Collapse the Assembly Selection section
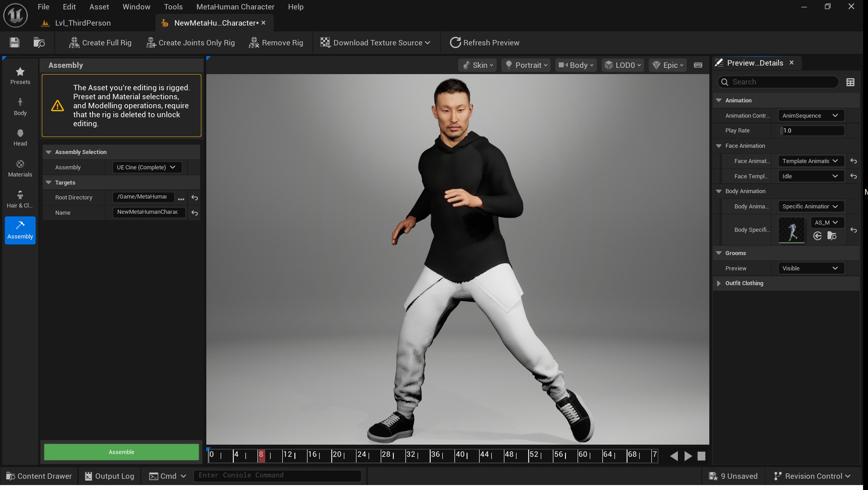 (x=49, y=152)
